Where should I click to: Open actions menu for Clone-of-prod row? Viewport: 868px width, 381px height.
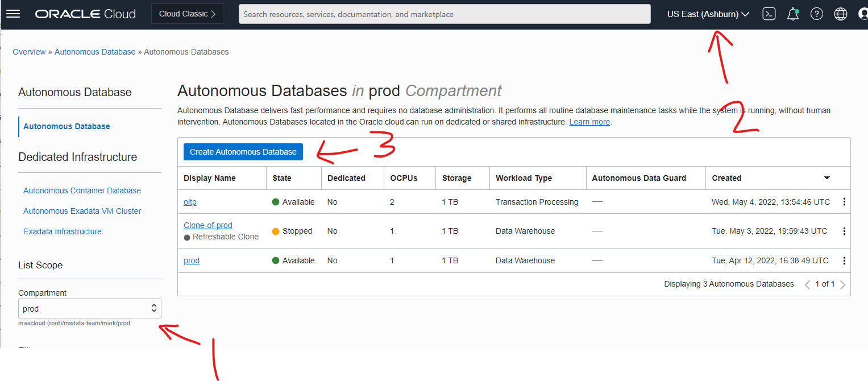tap(844, 231)
